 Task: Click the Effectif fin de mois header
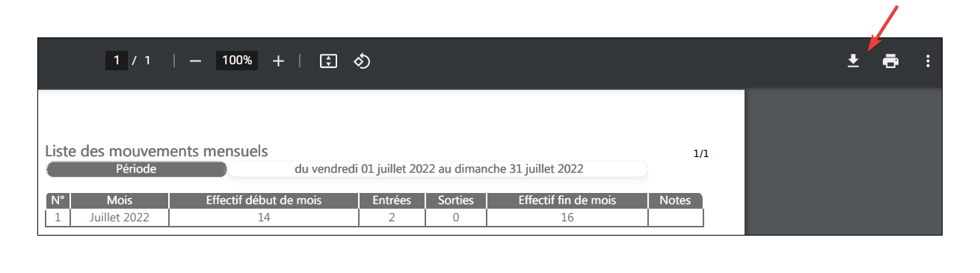(567, 200)
